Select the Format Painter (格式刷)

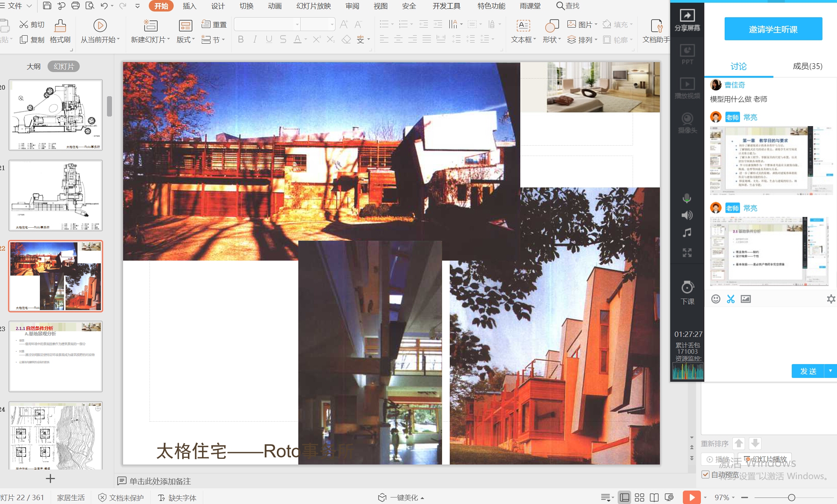click(x=60, y=31)
